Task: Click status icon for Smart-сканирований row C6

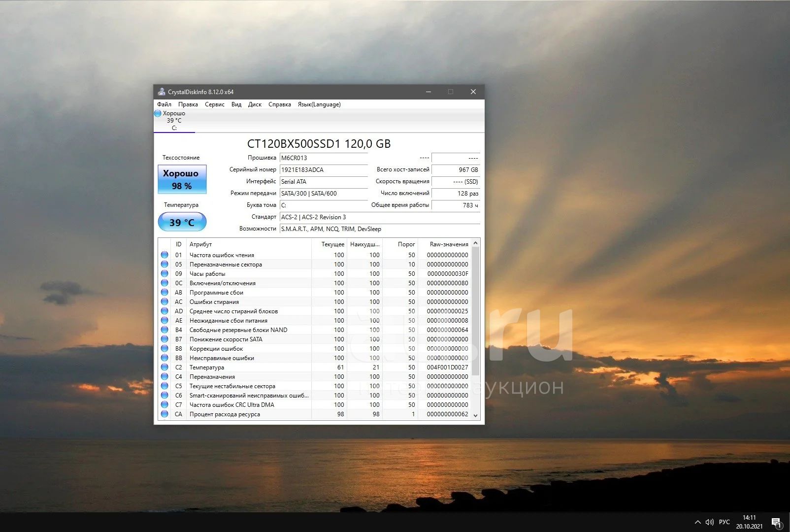Action: (x=165, y=396)
